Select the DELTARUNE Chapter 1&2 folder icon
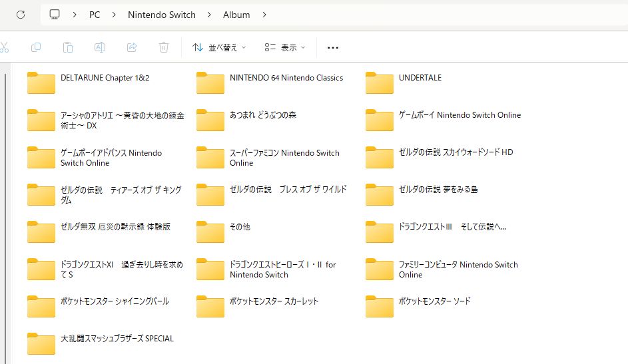This screenshot has width=628, height=364. pyautogui.click(x=41, y=83)
